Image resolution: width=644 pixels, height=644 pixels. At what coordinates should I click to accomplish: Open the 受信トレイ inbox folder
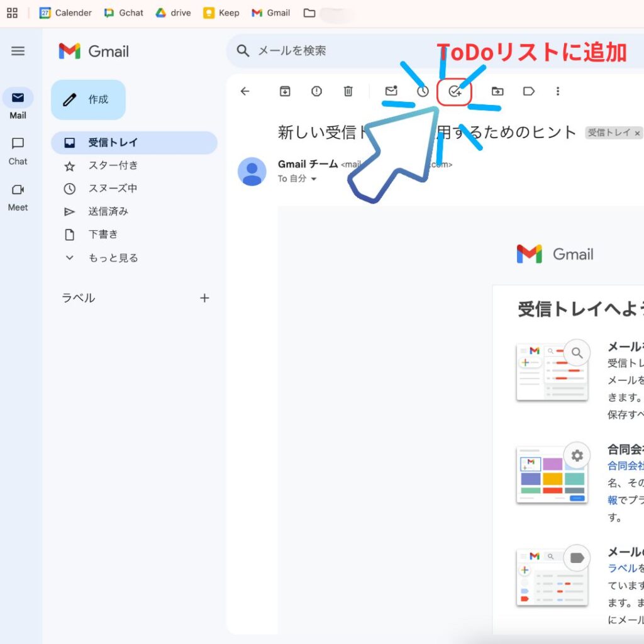[x=134, y=143]
